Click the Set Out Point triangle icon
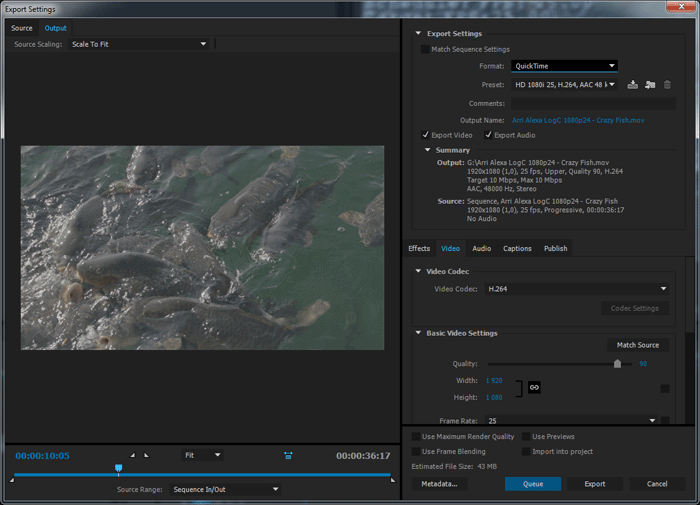The image size is (700, 505). coord(146,455)
